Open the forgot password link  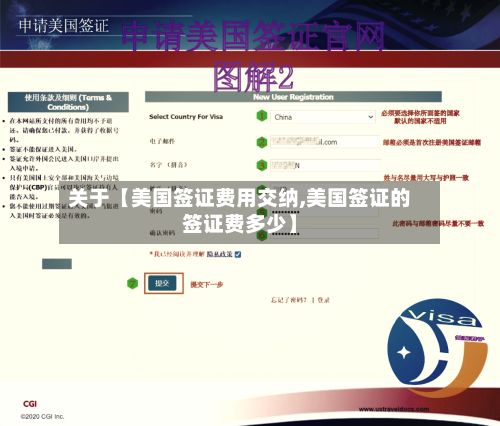[288, 300]
